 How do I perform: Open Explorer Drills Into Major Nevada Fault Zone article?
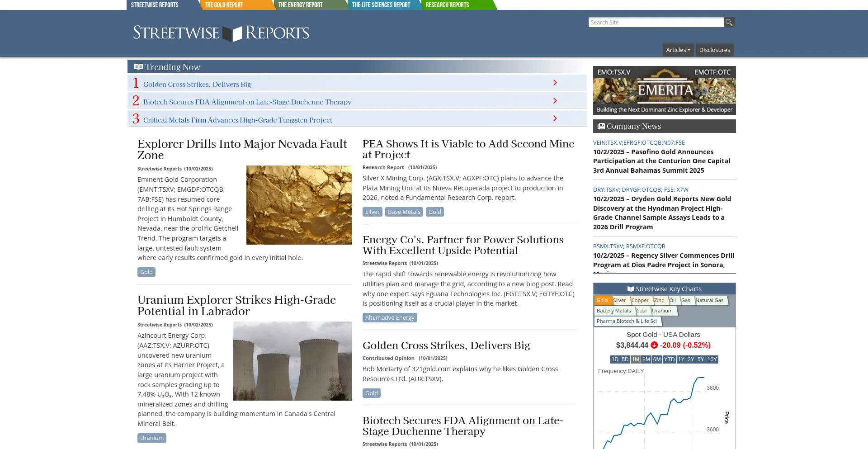coord(242,149)
